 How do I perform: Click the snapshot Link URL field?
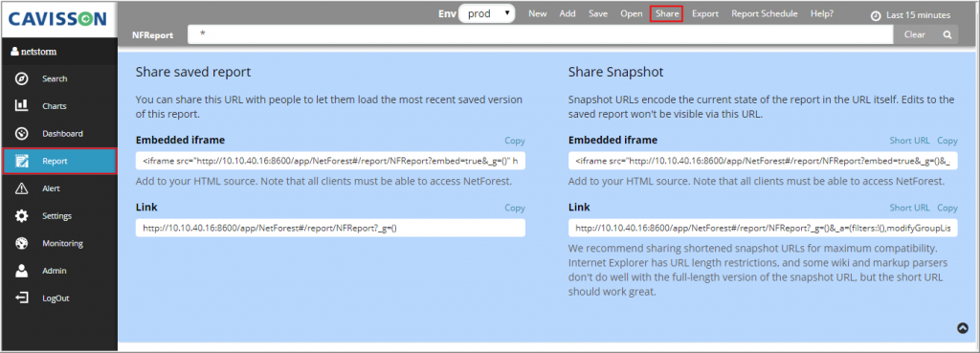(763, 228)
